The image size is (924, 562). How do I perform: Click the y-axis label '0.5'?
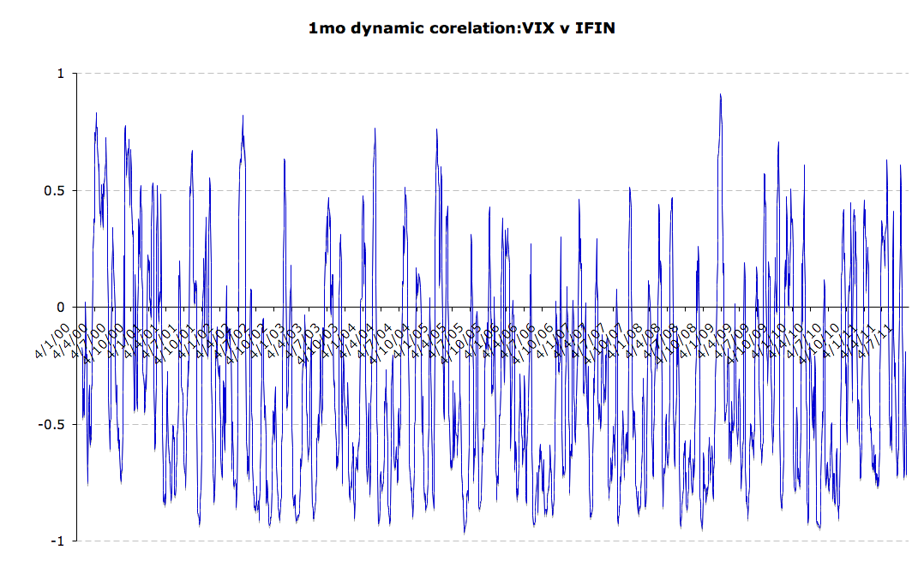click(x=54, y=190)
